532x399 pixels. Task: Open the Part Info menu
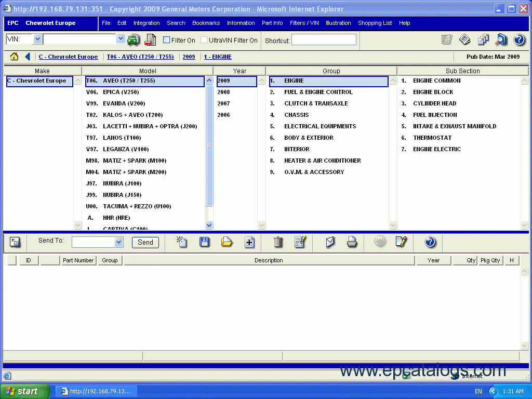(272, 23)
